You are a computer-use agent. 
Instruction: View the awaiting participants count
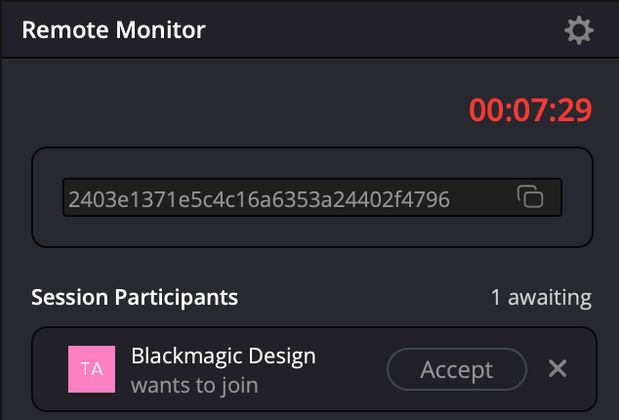[541, 298]
